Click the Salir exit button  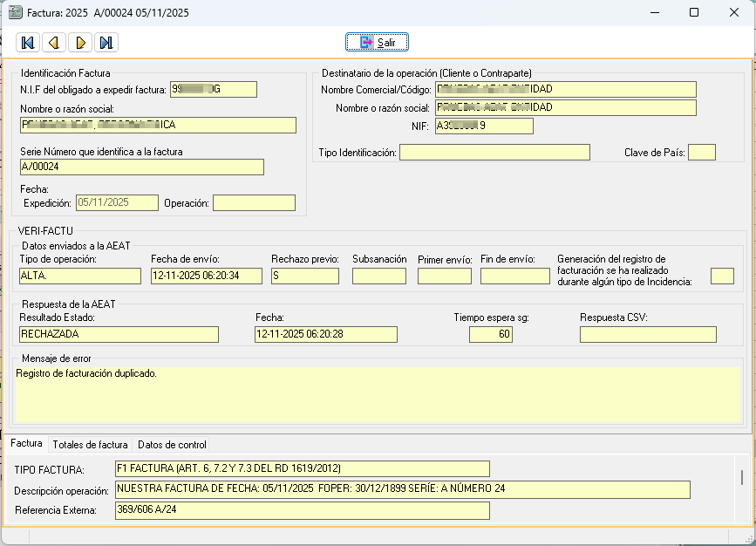(377, 43)
